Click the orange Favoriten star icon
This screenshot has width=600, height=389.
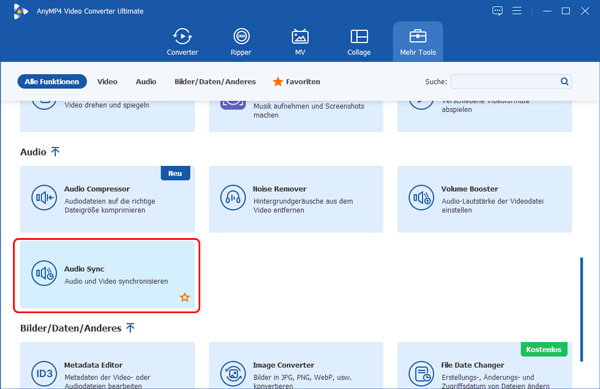(x=278, y=81)
